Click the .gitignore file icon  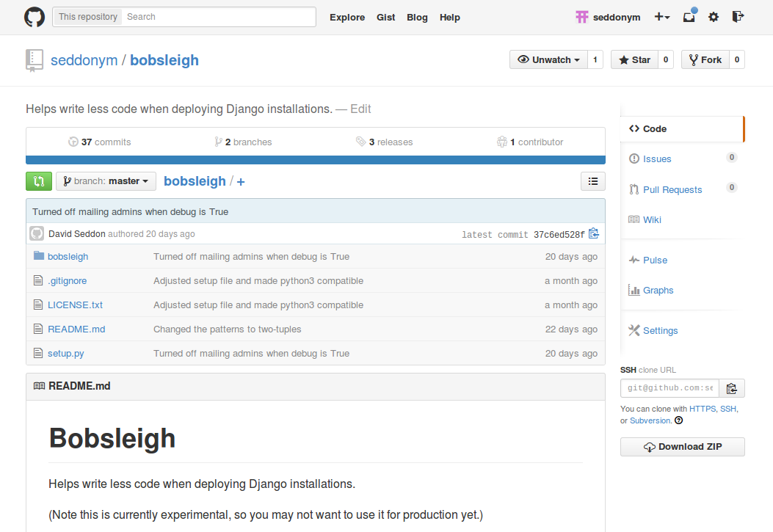pyautogui.click(x=38, y=280)
